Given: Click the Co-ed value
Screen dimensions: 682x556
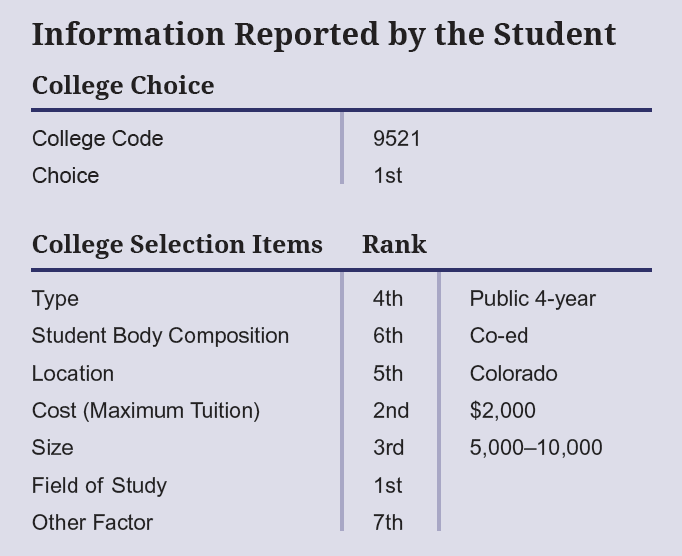Looking at the screenshot, I should 498,336.
